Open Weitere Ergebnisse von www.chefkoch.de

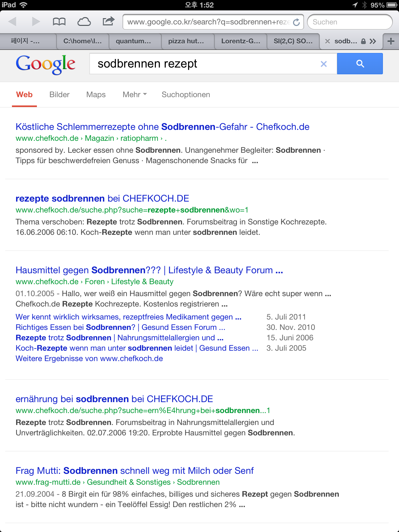click(89, 358)
